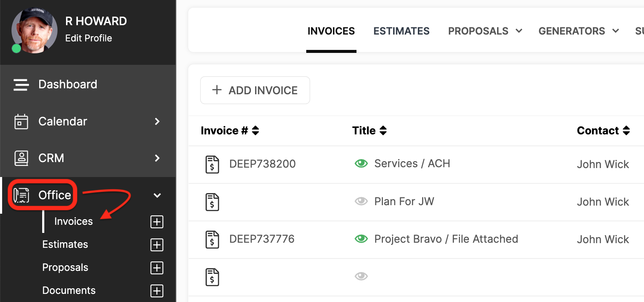Sort by Contact column arrows
The width and height of the screenshot is (644, 302).
[626, 131]
